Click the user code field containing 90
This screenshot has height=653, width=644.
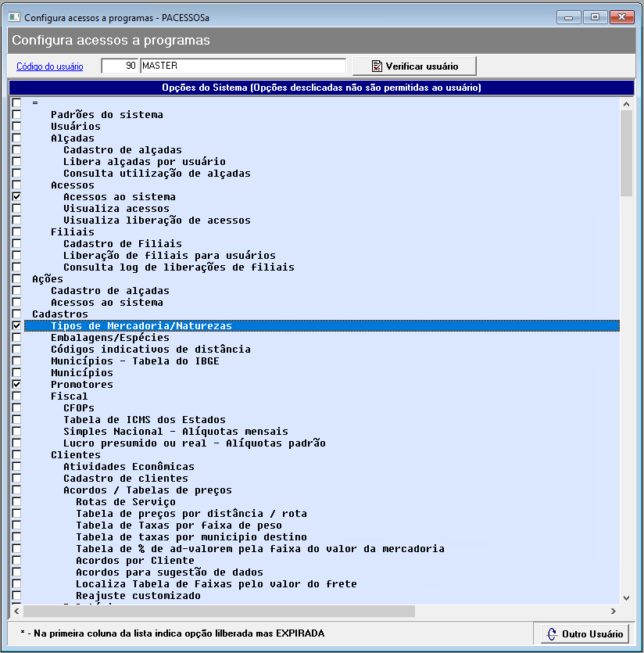click(120, 66)
